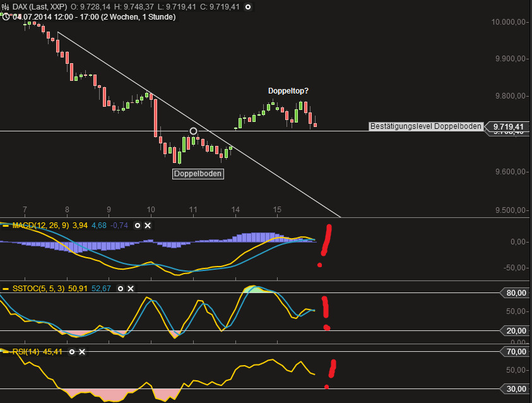Select the Doppelboden annotation label
This screenshot has width=532, height=403.
198,173
